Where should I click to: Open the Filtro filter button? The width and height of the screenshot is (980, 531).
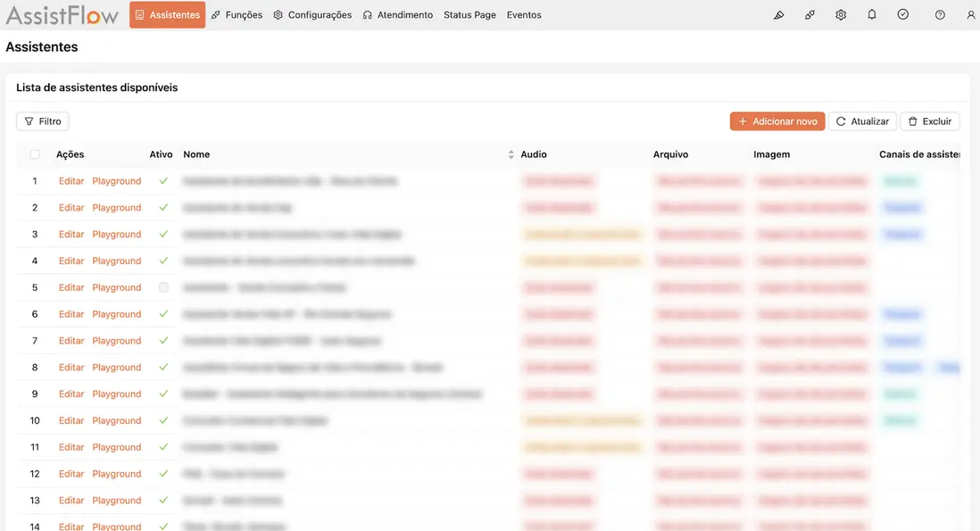(43, 121)
